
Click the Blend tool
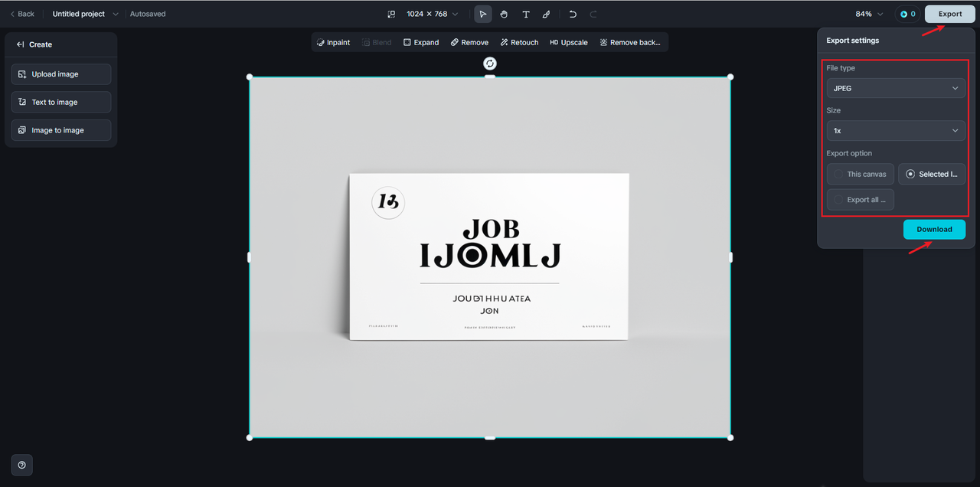coord(377,42)
